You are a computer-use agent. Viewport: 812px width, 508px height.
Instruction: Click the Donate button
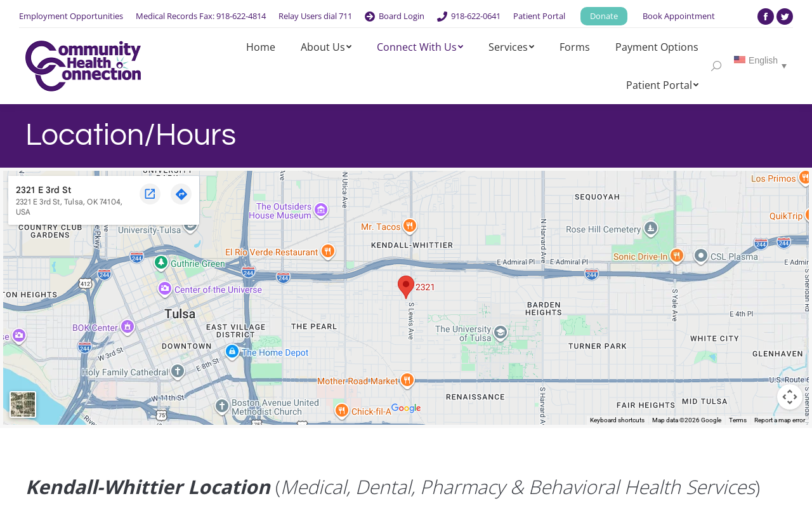(604, 16)
